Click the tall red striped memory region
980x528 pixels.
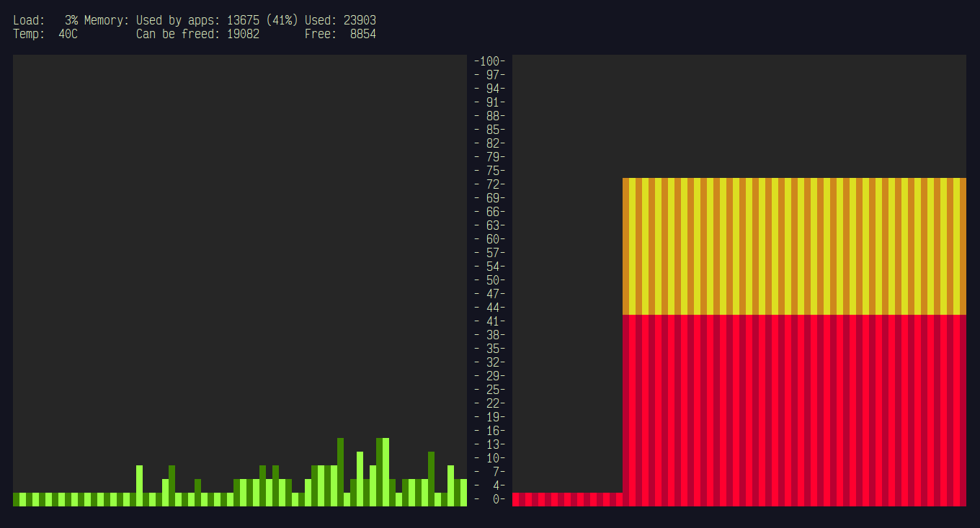793,411
